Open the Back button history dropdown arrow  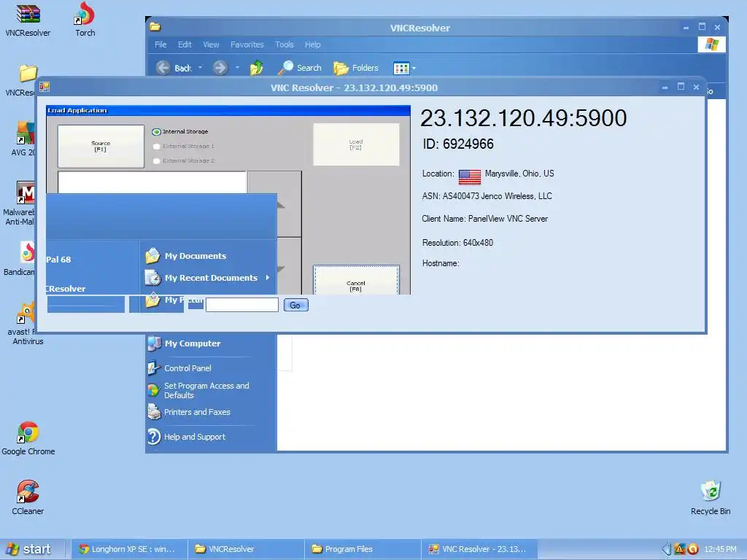[x=200, y=68]
